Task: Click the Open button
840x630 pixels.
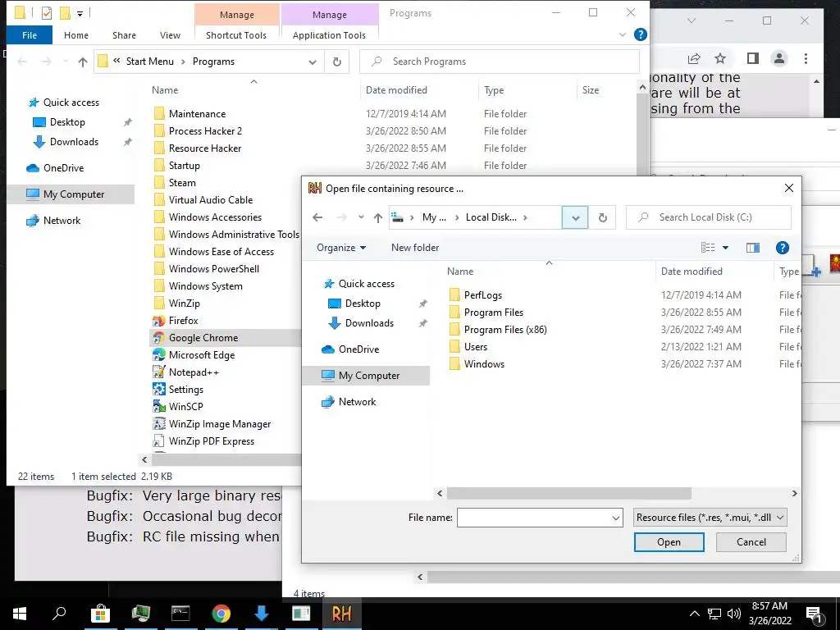Action: [x=669, y=542]
